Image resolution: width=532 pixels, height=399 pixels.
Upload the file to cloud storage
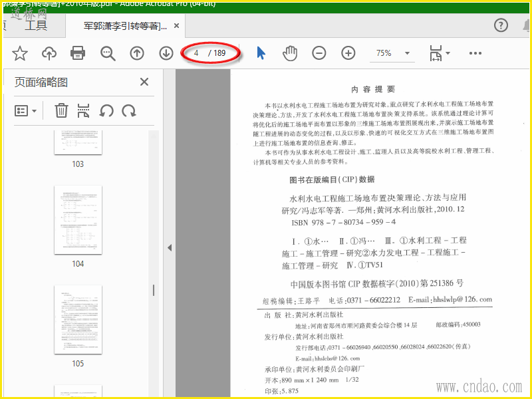(x=49, y=53)
